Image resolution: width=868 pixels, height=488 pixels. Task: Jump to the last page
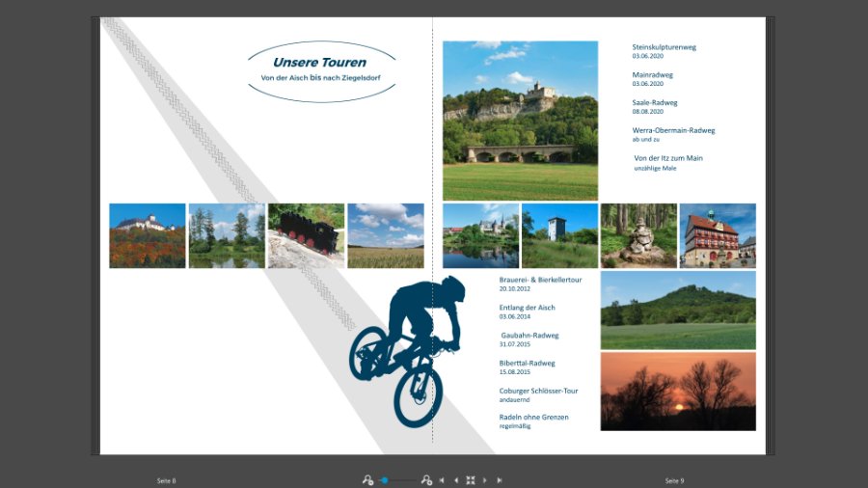pyautogui.click(x=500, y=480)
